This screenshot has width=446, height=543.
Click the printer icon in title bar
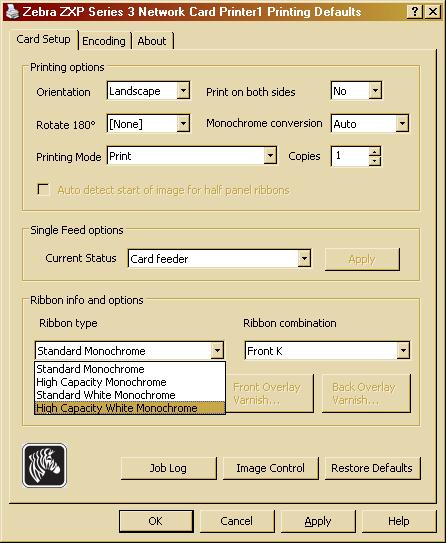tap(12, 11)
